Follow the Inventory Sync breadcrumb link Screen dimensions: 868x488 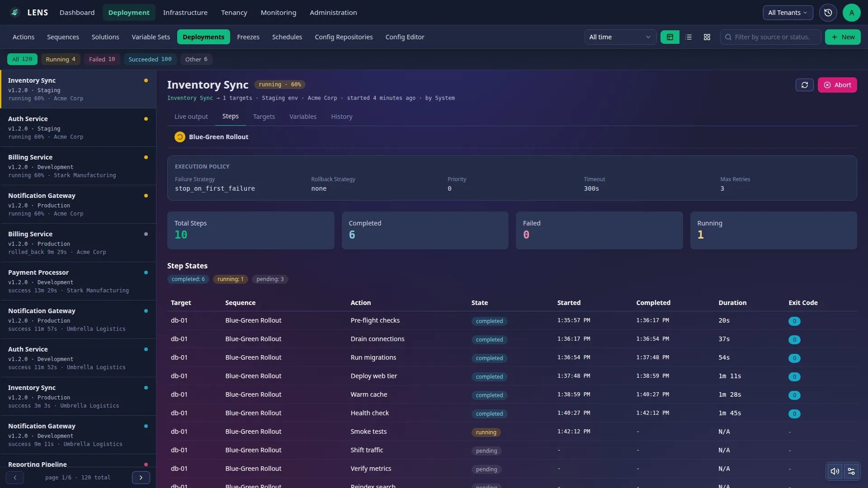(190, 98)
